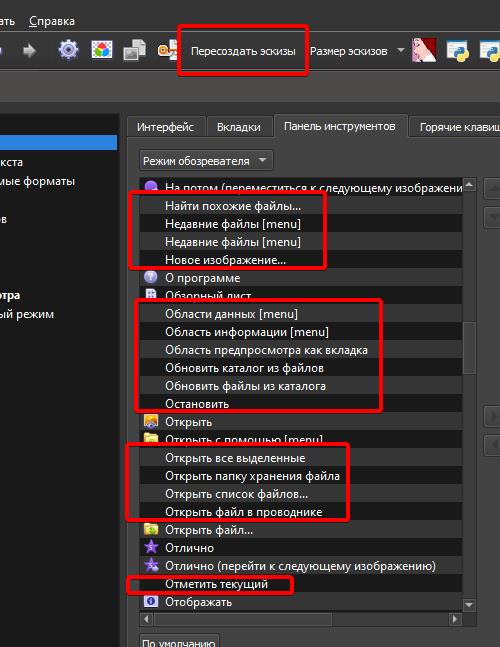
Task: Select Открыть все выделенные row
Action: click(x=301, y=458)
